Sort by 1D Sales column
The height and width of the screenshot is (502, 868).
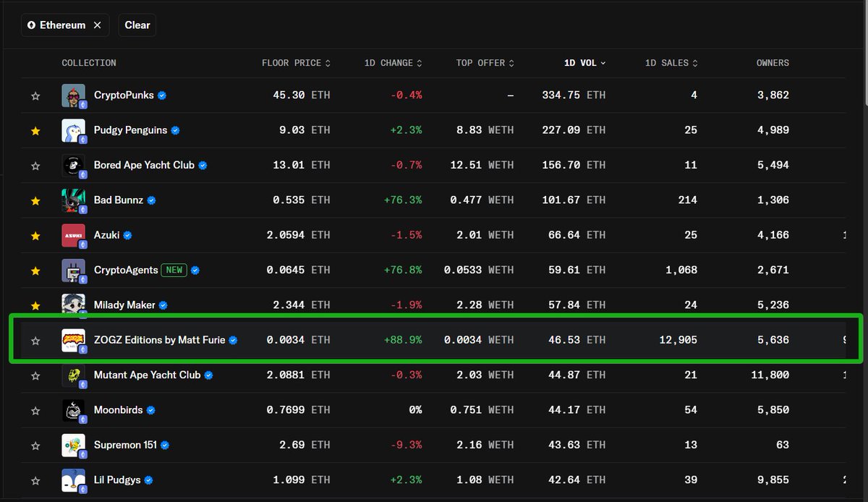[x=671, y=63]
